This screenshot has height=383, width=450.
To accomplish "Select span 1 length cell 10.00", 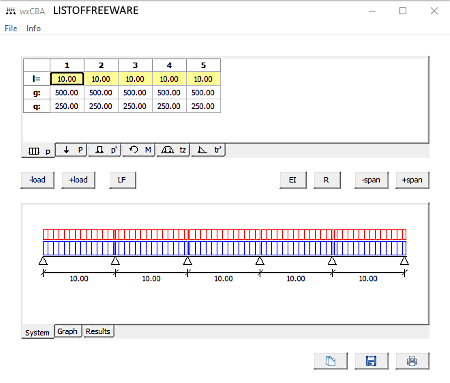I will [67, 79].
